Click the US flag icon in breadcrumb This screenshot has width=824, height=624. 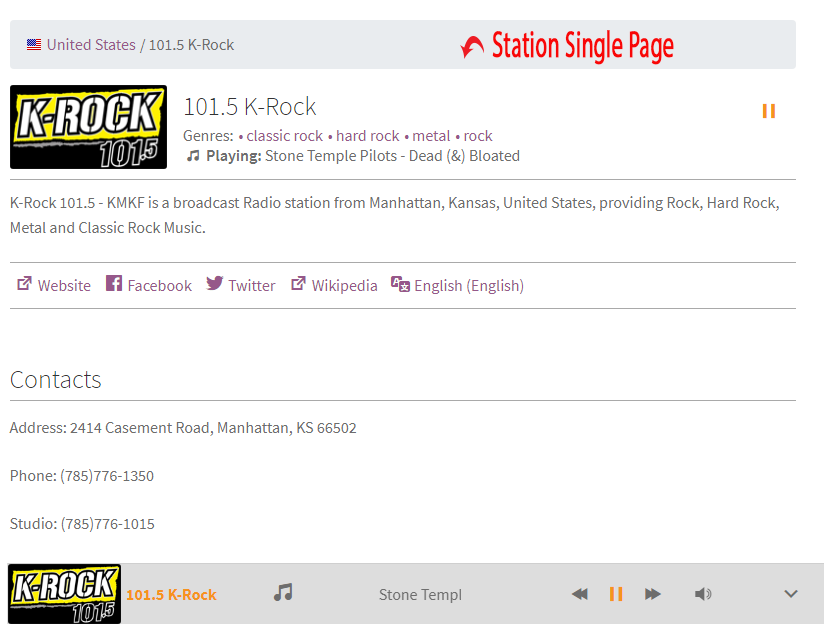pos(34,45)
